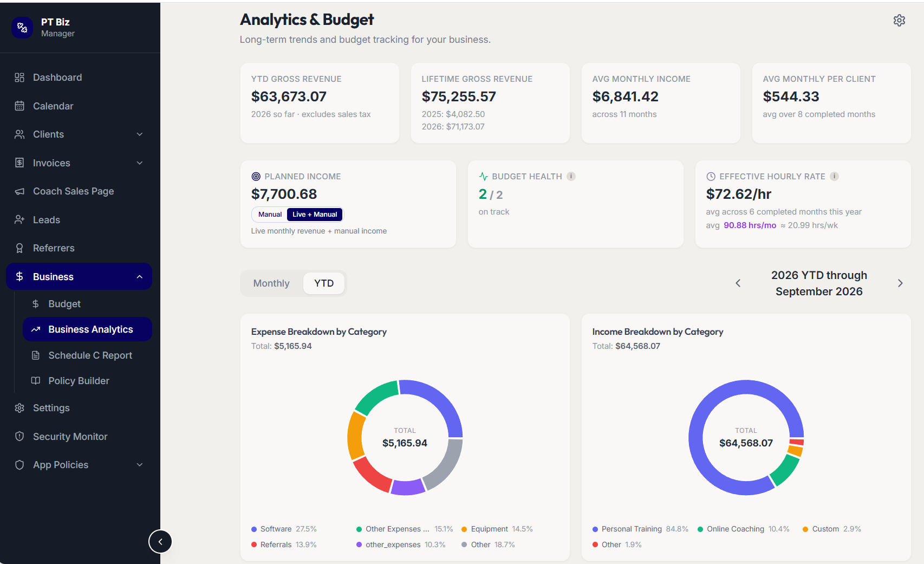Screen dimensions: 924x564
Task: Click the Policy Builder book icon
Action: click(36, 381)
